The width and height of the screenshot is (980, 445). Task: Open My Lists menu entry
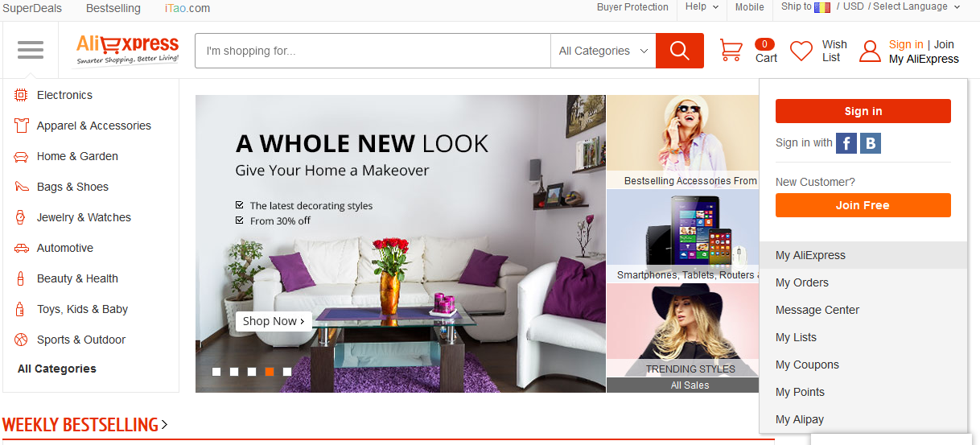point(863,337)
